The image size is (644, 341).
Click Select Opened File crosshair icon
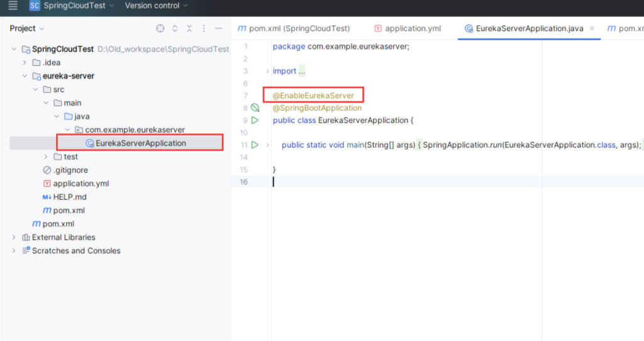click(x=160, y=28)
